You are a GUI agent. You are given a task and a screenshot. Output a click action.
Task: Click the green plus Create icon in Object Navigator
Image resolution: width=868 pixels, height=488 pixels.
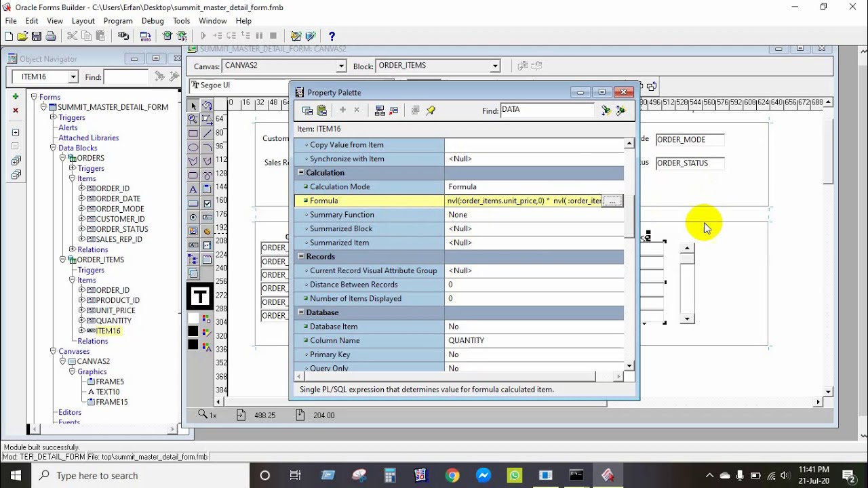tap(16, 97)
